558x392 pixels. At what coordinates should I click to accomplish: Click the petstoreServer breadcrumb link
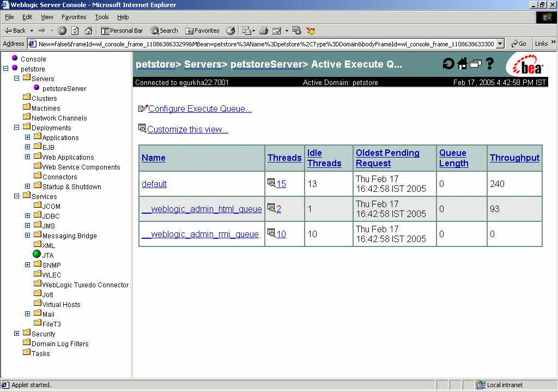[x=266, y=64]
